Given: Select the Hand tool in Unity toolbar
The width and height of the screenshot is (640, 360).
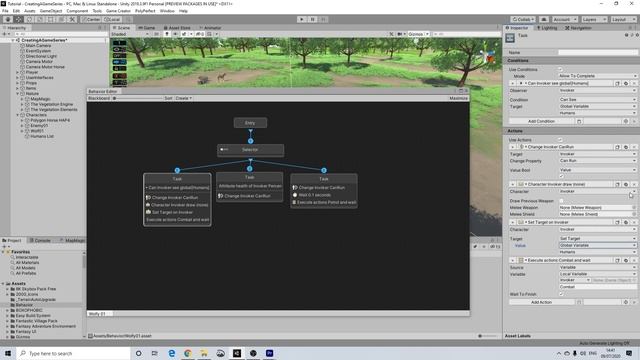Looking at the screenshot, I should 8,19.
